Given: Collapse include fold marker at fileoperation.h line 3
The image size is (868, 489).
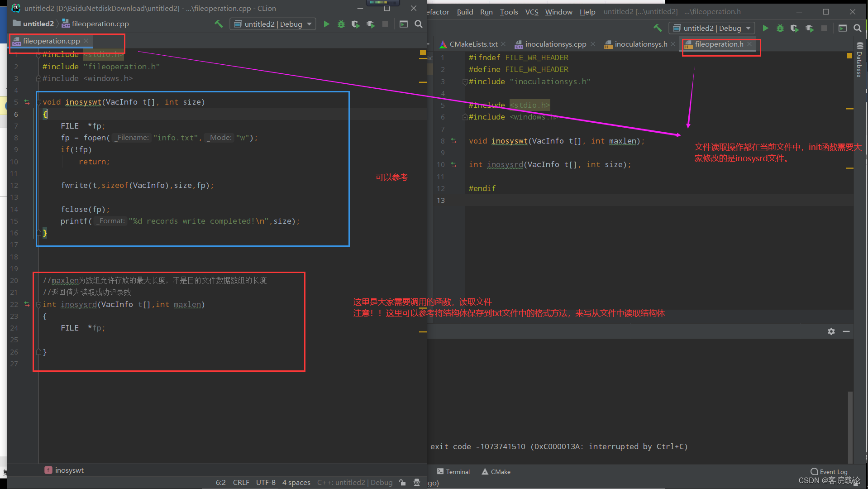Looking at the screenshot, I should point(465,82).
